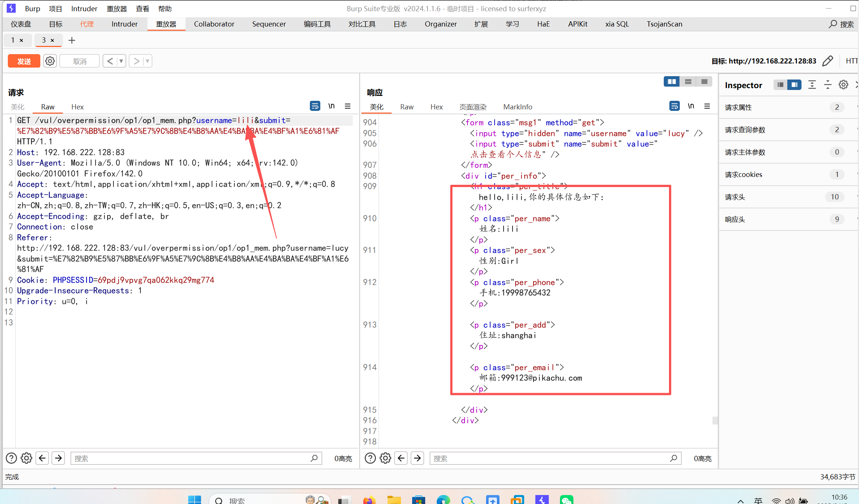Viewport: 859px width, 504px height.
Task: Switch to side-by-side request/response layout
Action: coord(672,81)
